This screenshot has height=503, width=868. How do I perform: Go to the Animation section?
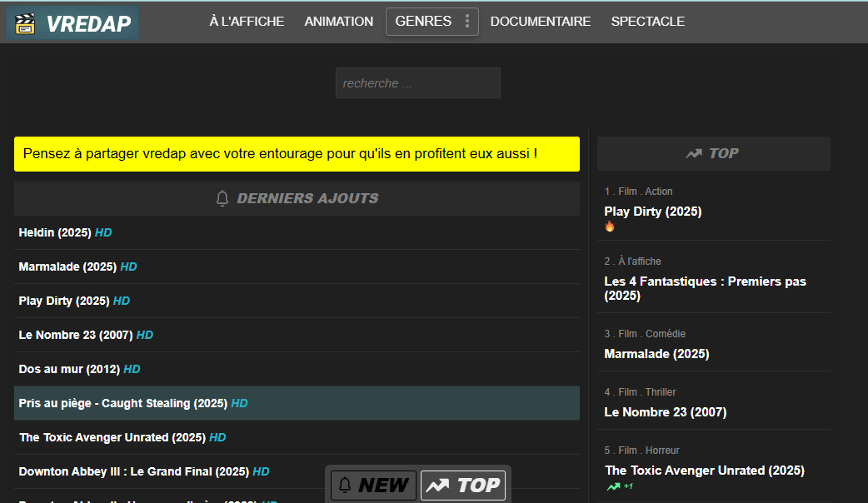tap(338, 22)
